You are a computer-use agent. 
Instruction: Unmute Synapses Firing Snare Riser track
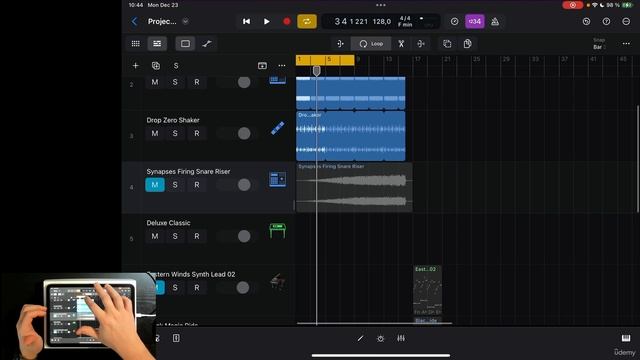coord(155,185)
